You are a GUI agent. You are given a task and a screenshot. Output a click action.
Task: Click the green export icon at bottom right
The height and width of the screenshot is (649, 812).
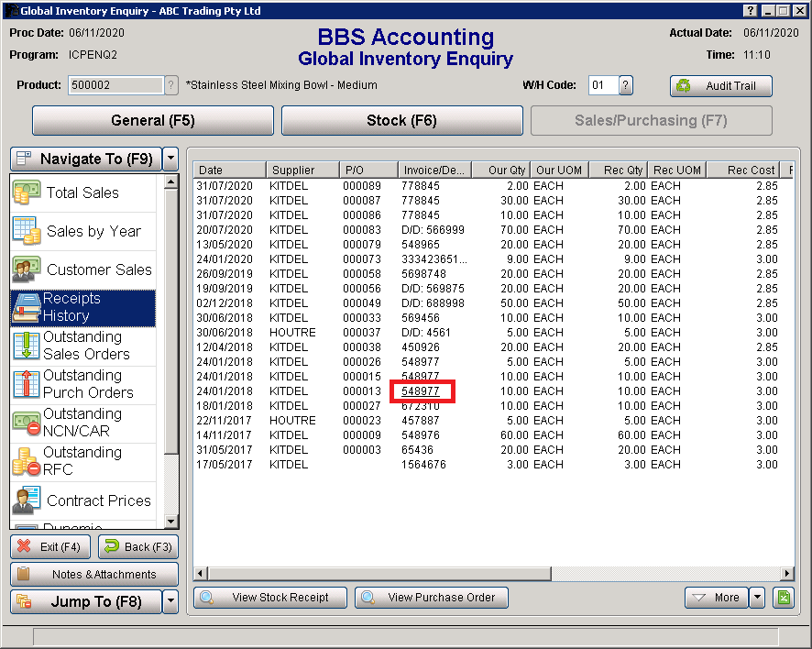point(783,598)
